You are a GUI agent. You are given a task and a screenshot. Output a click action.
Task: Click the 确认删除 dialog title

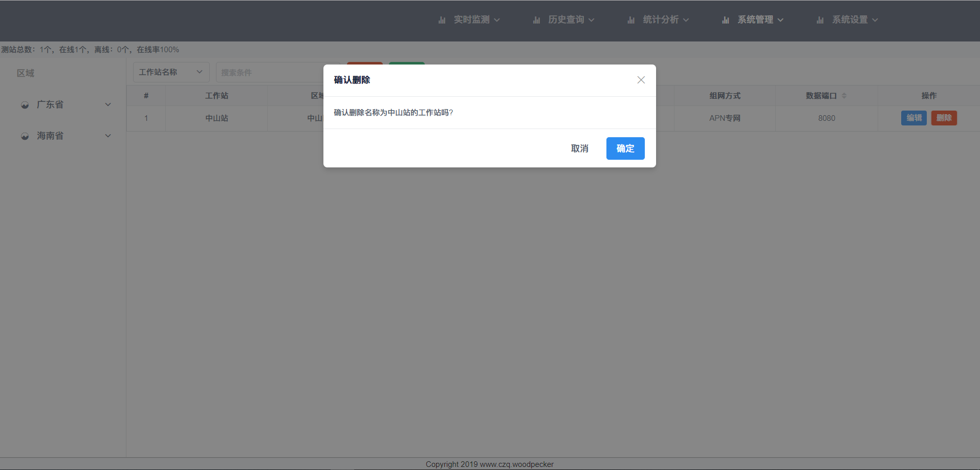tap(352, 80)
